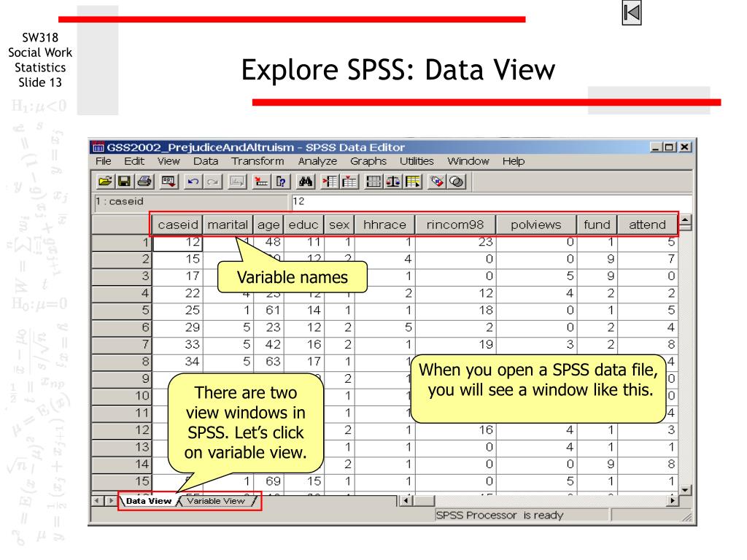This screenshot has height=560, width=747.
Task: Open the View menu
Action: [x=169, y=161]
